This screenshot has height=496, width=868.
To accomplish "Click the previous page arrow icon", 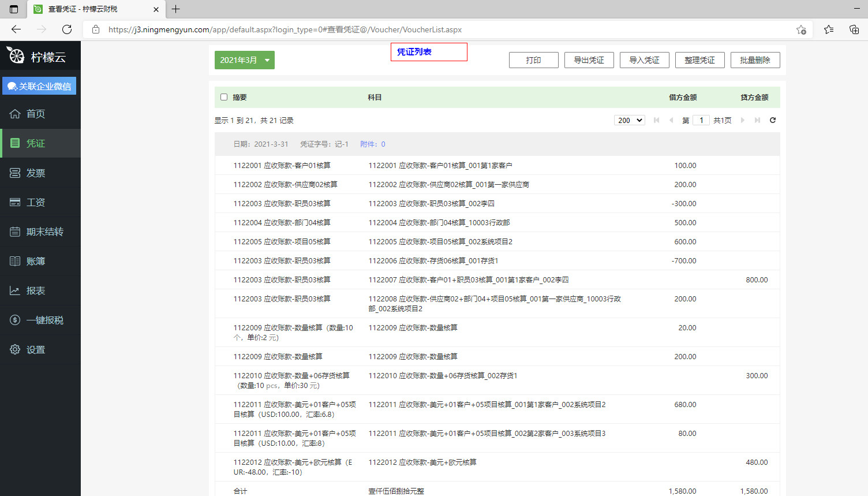I will [671, 120].
